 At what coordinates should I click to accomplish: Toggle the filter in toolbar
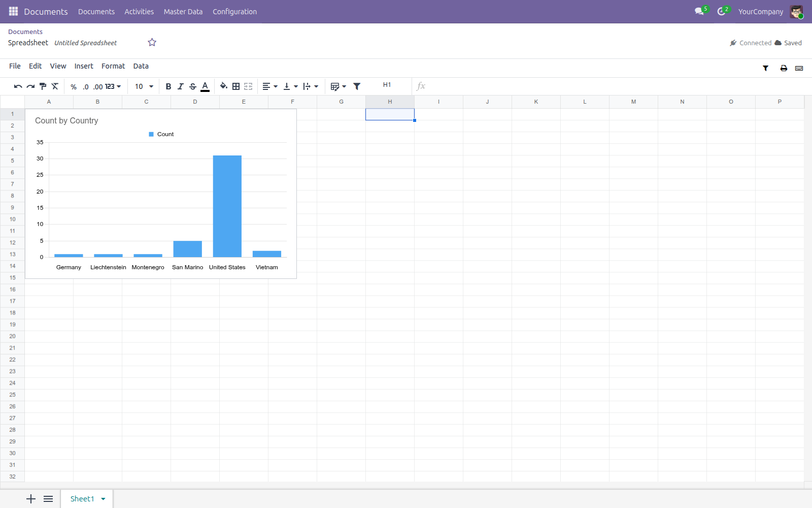point(357,86)
